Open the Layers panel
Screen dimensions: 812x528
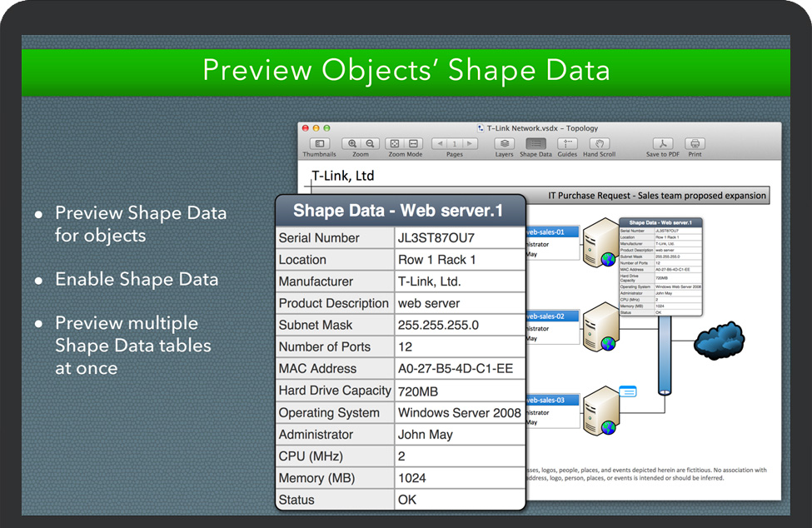504,144
